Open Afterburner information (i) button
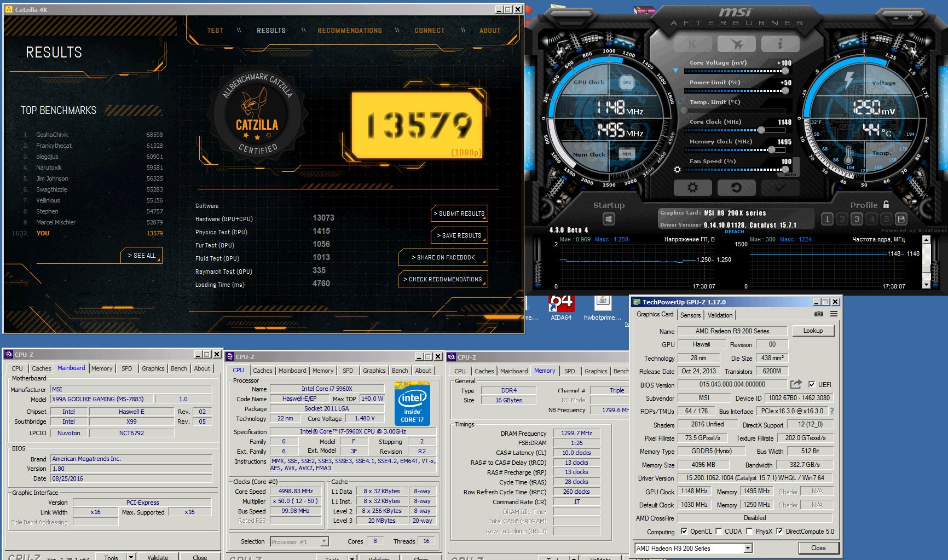 pos(780,44)
